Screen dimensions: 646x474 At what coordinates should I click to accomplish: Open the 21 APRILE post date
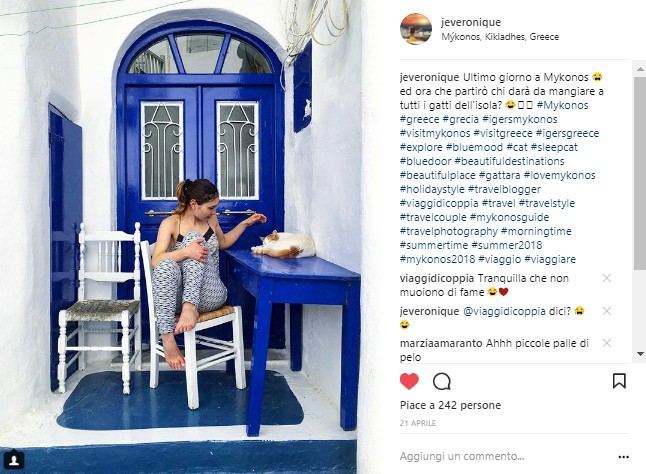(x=418, y=423)
